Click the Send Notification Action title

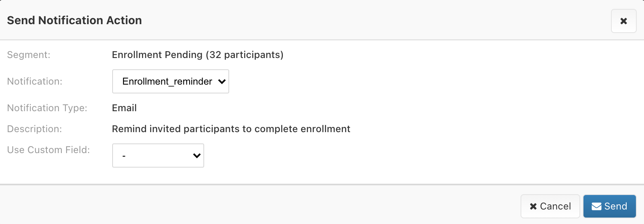(74, 20)
